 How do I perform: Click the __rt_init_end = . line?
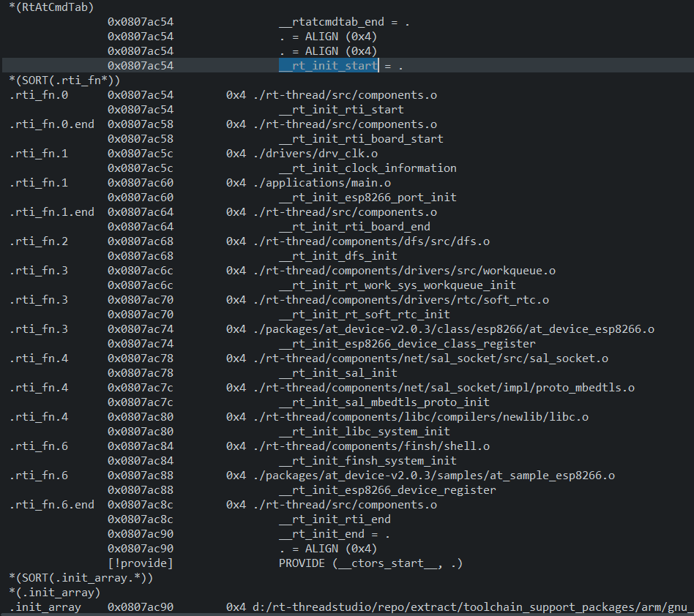pyautogui.click(x=334, y=534)
